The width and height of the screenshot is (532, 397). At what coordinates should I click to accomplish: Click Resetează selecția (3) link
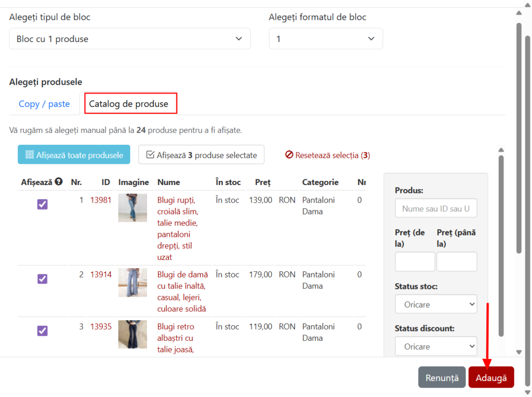[x=327, y=155]
